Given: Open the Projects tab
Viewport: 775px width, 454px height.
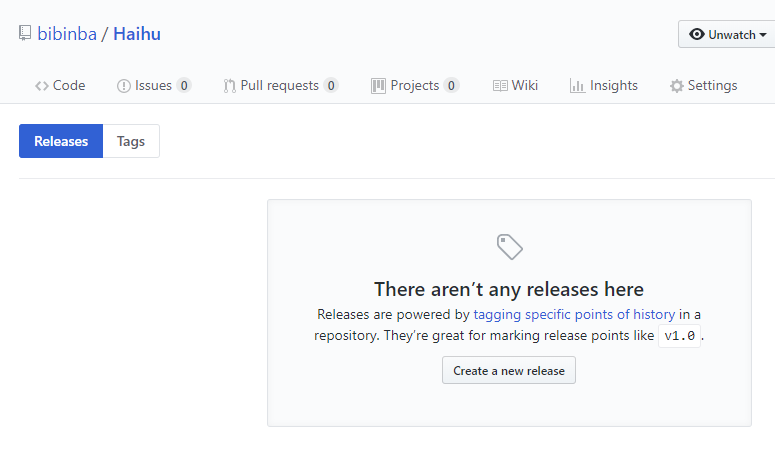Looking at the screenshot, I should click(x=415, y=85).
